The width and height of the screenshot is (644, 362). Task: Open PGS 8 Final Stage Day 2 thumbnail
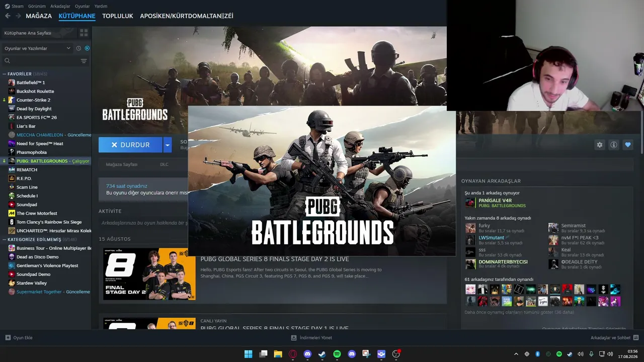[149, 274]
